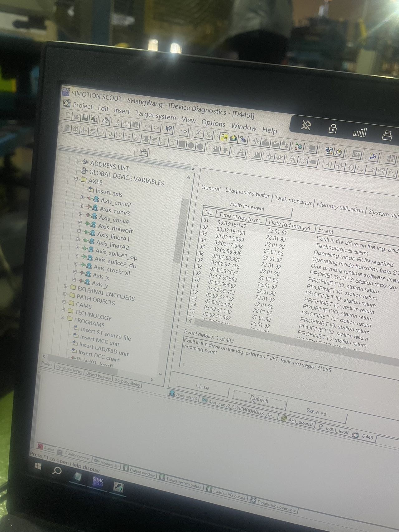Screen dimensions: 399x532
Task: Click the yellow upload arrow toolbar icon
Action: pyautogui.click(x=339, y=152)
